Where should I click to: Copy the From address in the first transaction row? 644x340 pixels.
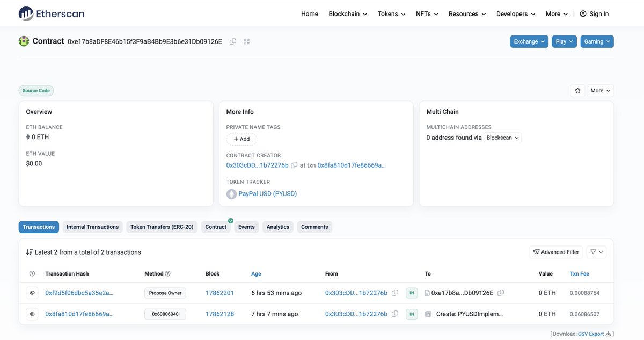(x=395, y=293)
